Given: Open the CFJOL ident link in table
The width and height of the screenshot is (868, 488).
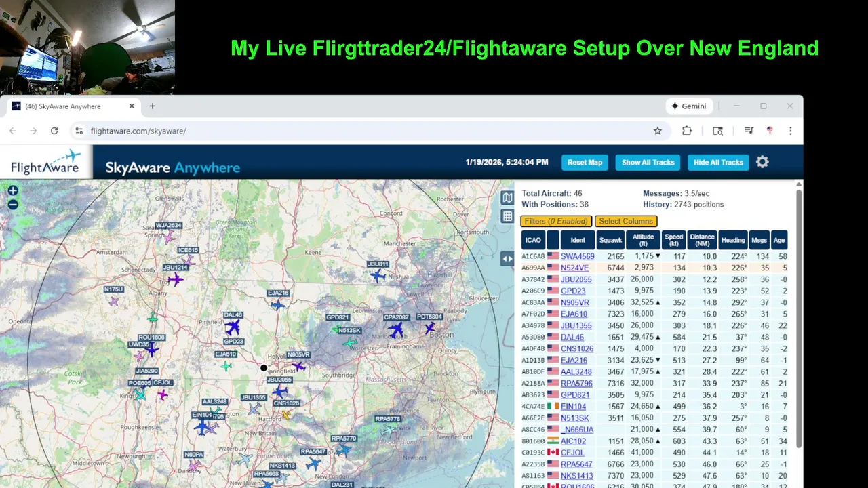Looking at the screenshot, I should pyautogui.click(x=572, y=453).
